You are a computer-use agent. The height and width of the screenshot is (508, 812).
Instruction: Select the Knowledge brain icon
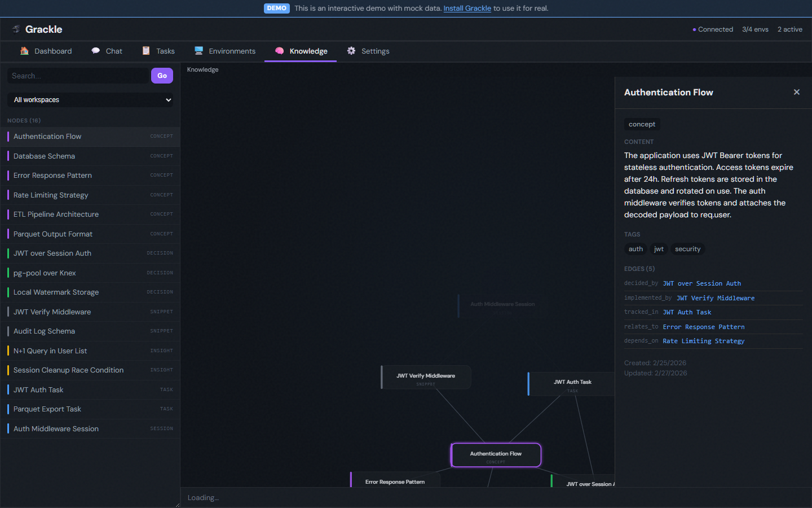tap(279, 51)
